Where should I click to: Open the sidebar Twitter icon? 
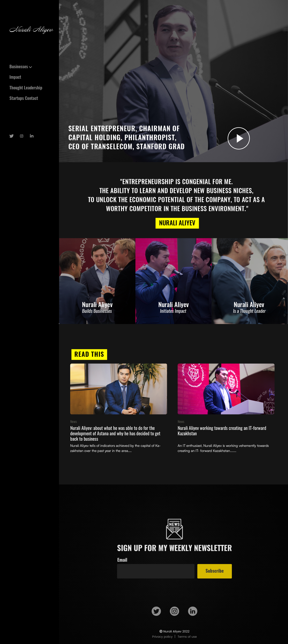point(12,136)
